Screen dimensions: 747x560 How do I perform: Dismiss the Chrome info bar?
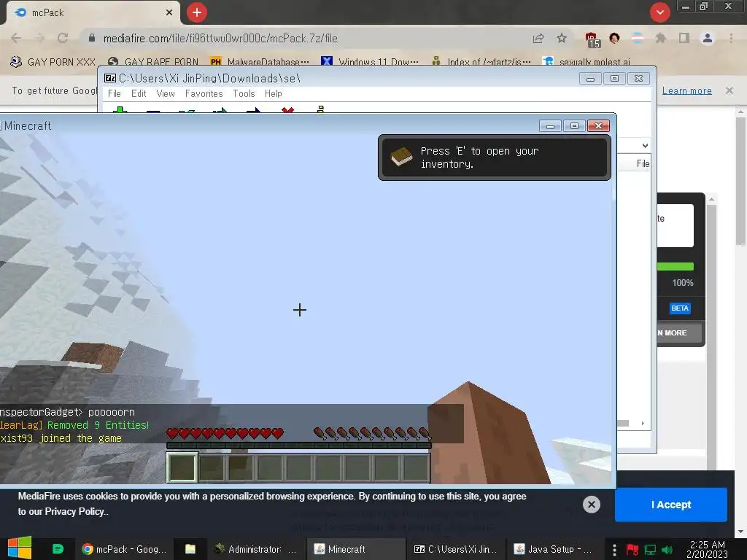click(x=729, y=90)
